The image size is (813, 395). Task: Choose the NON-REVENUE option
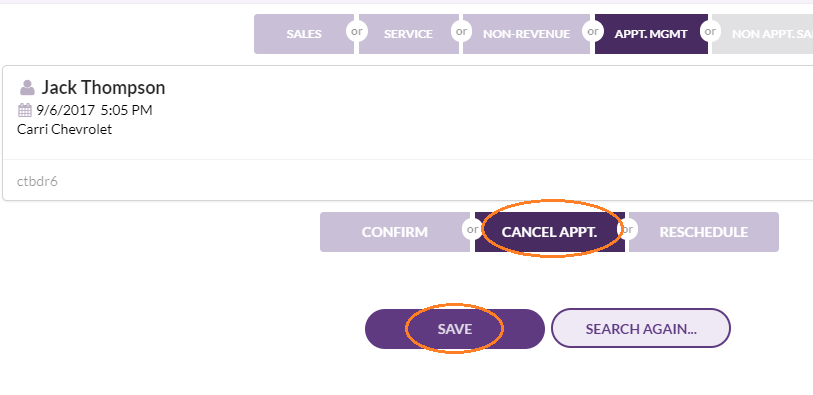(526, 34)
